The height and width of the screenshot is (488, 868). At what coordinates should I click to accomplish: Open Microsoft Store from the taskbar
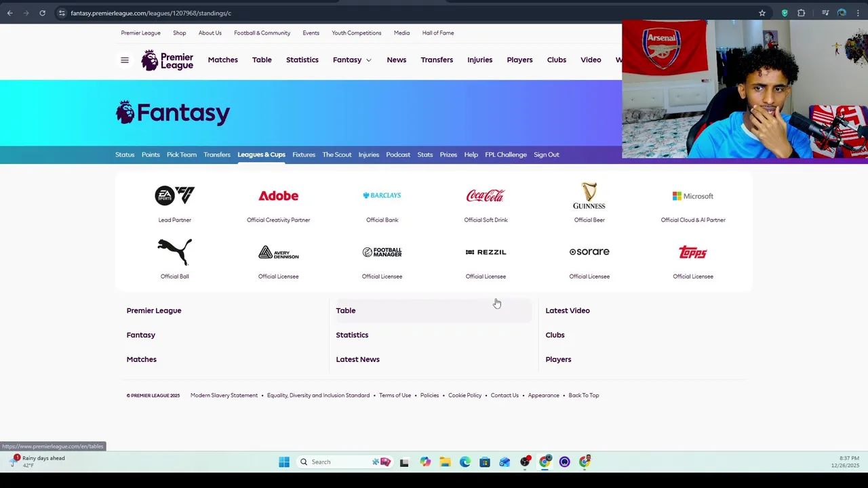click(485, 462)
